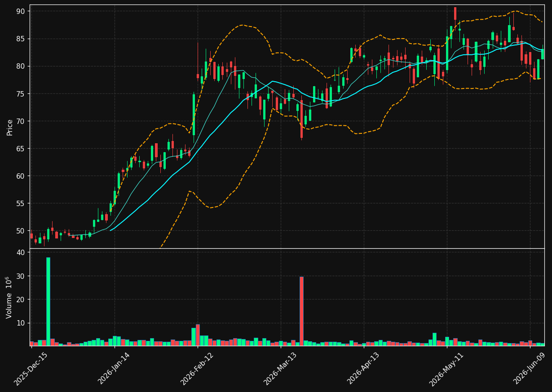This screenshot has height=392, width=552.
Task: Click the tall red volume bar near 30 million
Action: point(301,311)
